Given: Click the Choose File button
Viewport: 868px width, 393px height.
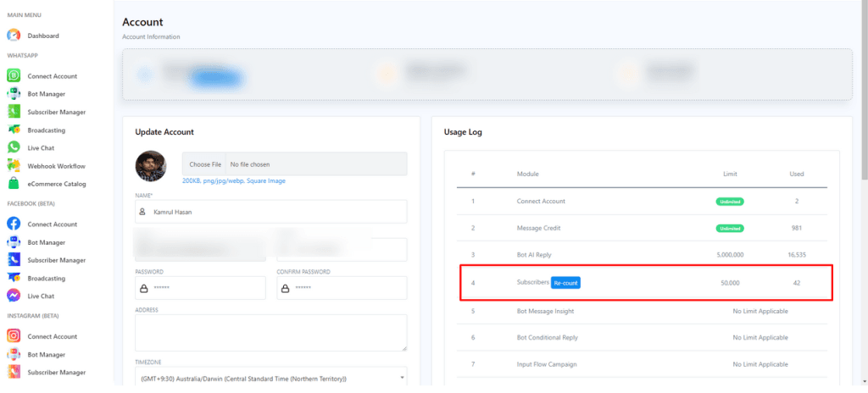Looking at the screenshot, I should (x=205, y=163).
